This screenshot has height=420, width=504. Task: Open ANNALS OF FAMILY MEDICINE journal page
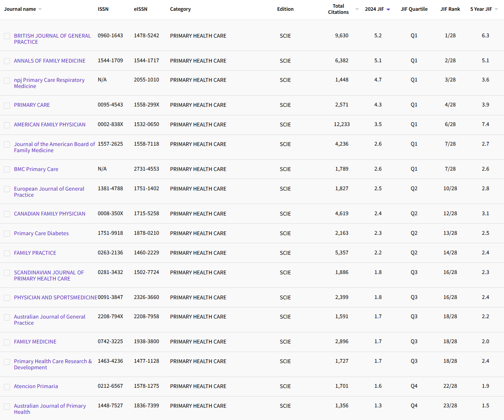pyautogui.click(x=50, y=61)
